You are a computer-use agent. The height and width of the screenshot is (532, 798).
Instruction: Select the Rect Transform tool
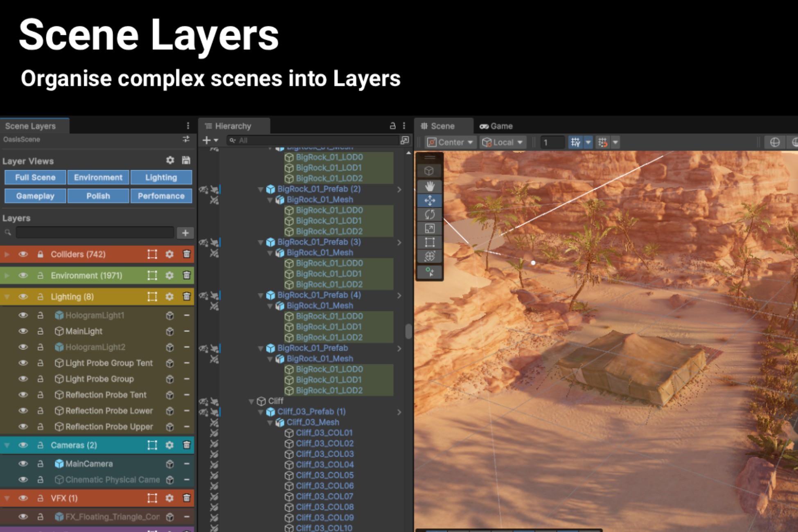(429, 242)
